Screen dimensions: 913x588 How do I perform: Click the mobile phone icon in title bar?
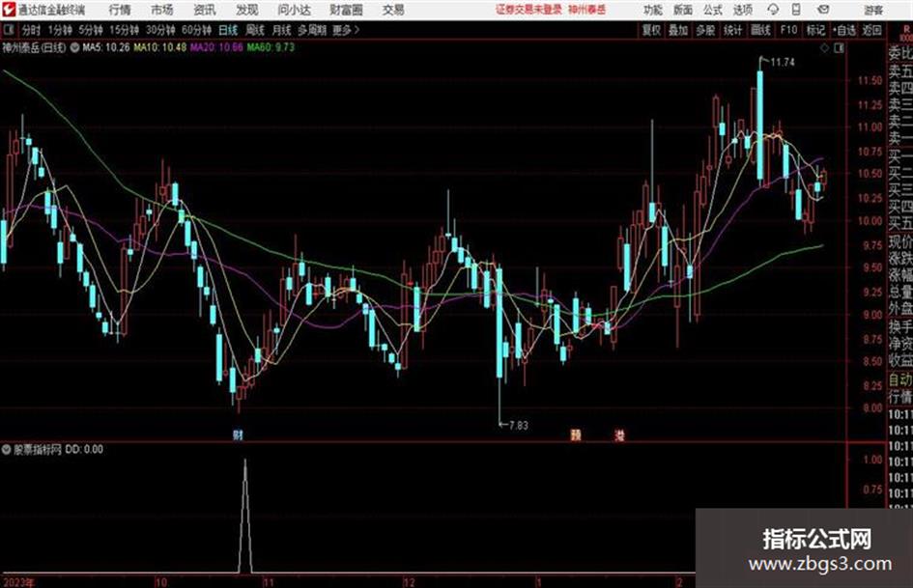[x=796, y=10]
